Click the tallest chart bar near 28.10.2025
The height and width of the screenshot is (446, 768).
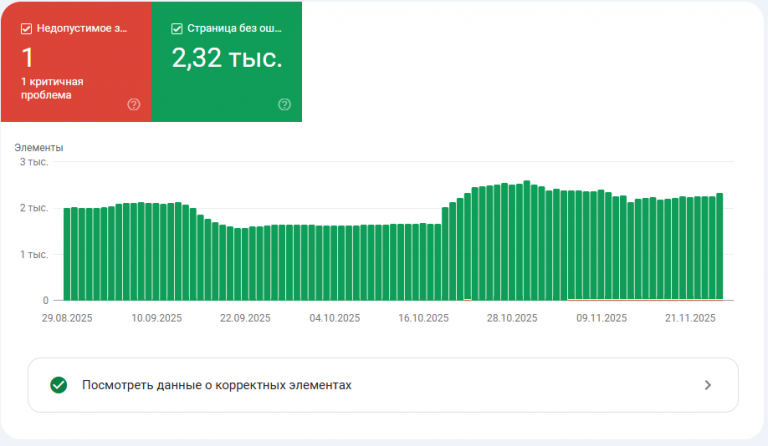(527, 240)
